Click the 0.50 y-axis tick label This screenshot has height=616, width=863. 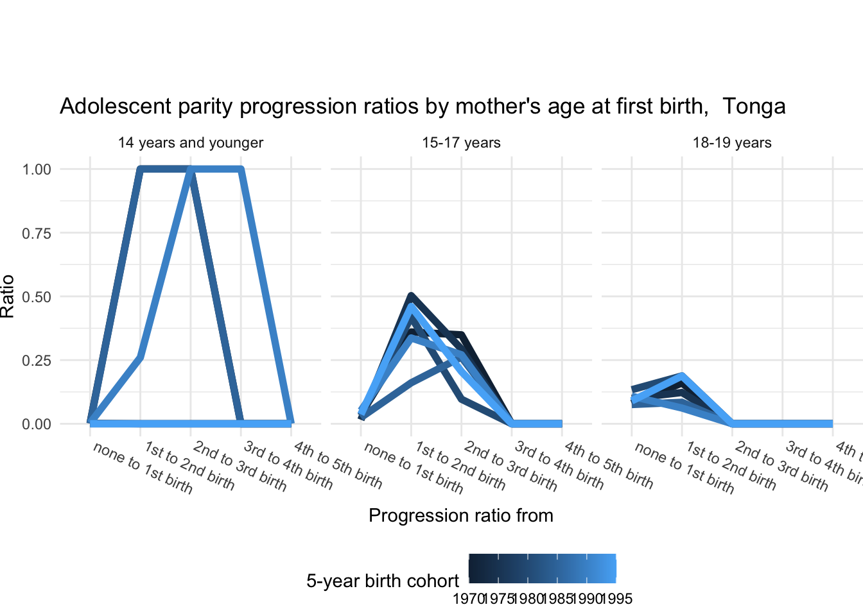[x=36, y=296]
